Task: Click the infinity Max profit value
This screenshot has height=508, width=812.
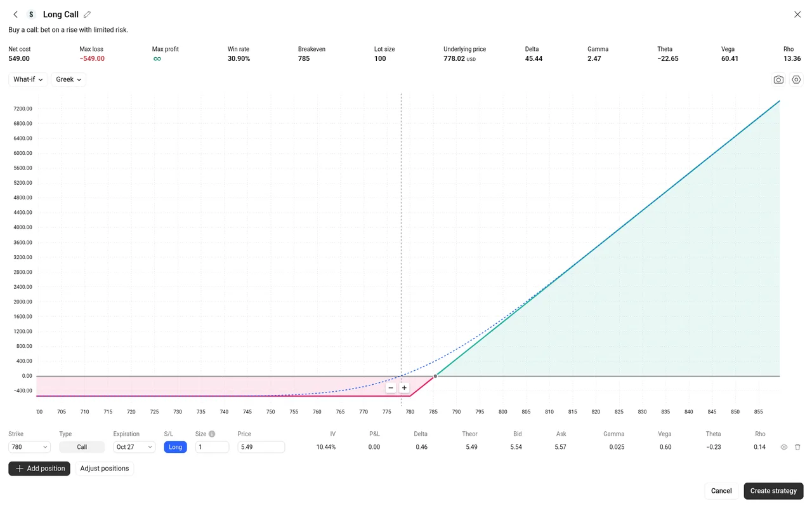Action: (157, 59)
